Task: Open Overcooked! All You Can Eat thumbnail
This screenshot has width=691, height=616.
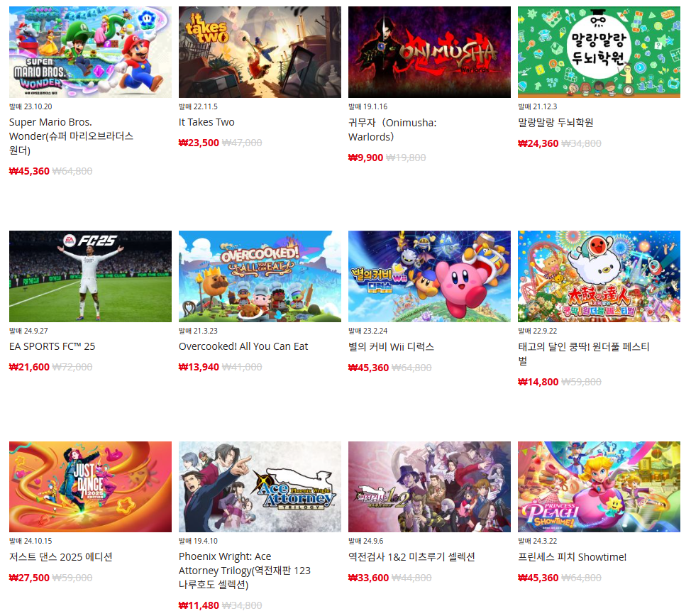Action: point(260,276)
